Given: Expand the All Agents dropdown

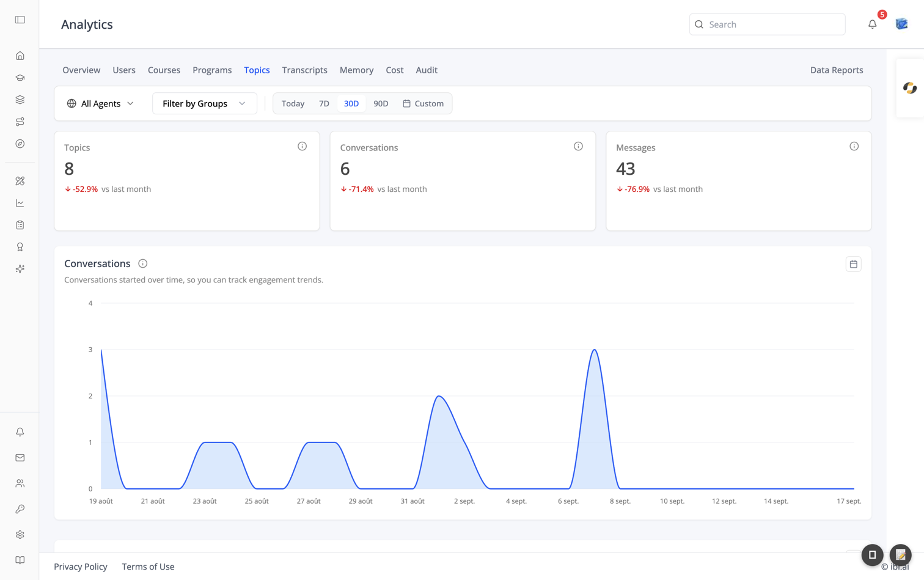Looking at the screenshot, I should [x=100, y=103].
